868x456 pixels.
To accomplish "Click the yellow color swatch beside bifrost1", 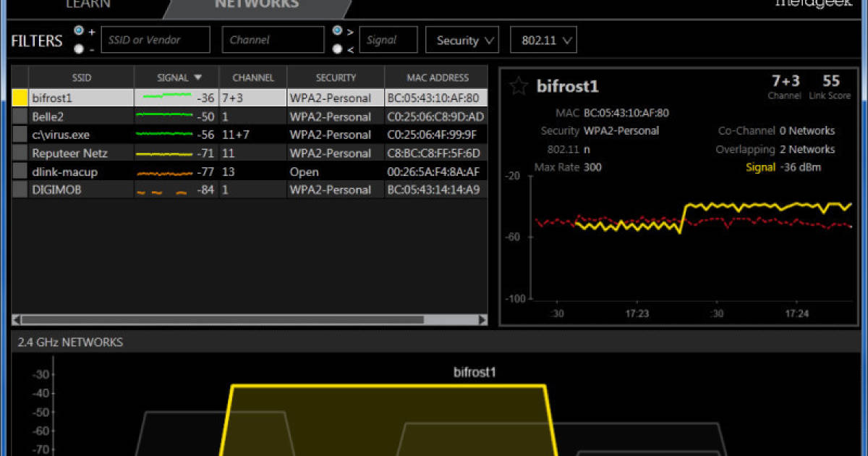I will click(x=20, y=98).
